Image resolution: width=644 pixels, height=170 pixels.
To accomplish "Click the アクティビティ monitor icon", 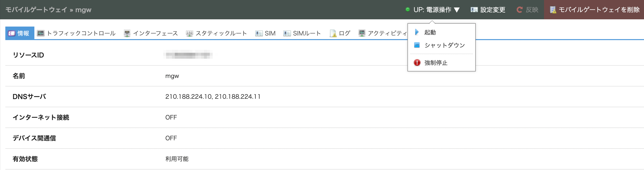I will point(362,33).
